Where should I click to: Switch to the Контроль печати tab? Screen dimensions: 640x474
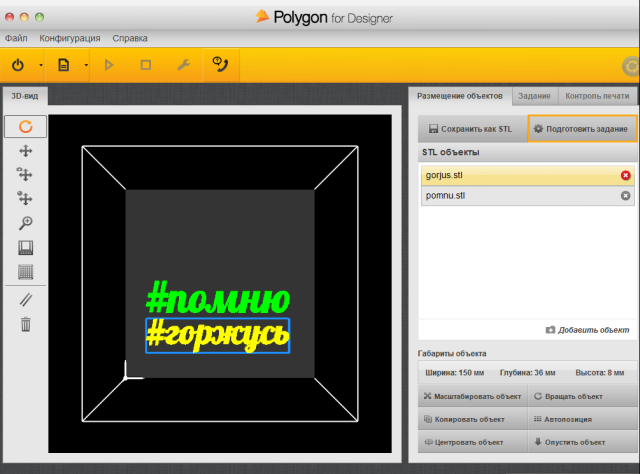[x=596, y=96]
